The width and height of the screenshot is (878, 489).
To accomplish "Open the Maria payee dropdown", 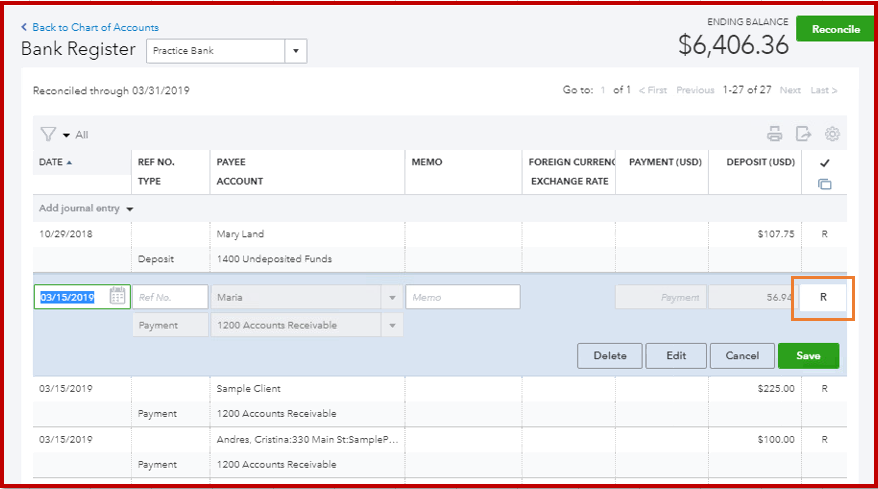I will pyautogui.click(x=392, y=297).
